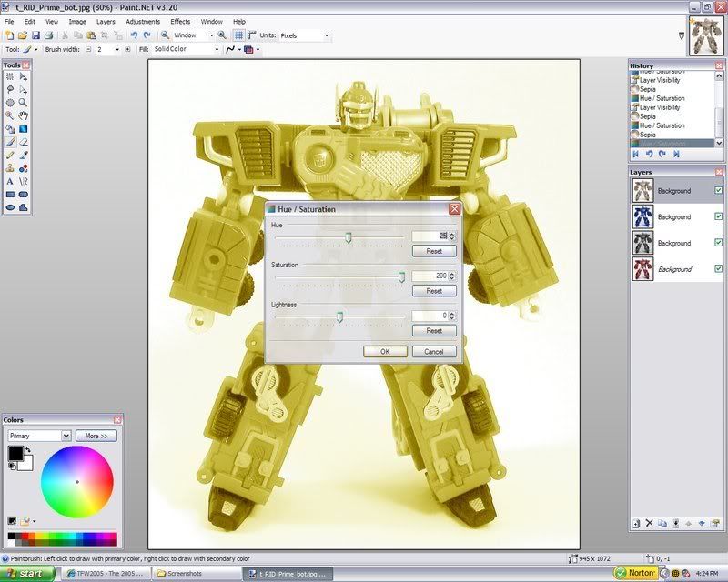Select the Eraser tool

24,142
